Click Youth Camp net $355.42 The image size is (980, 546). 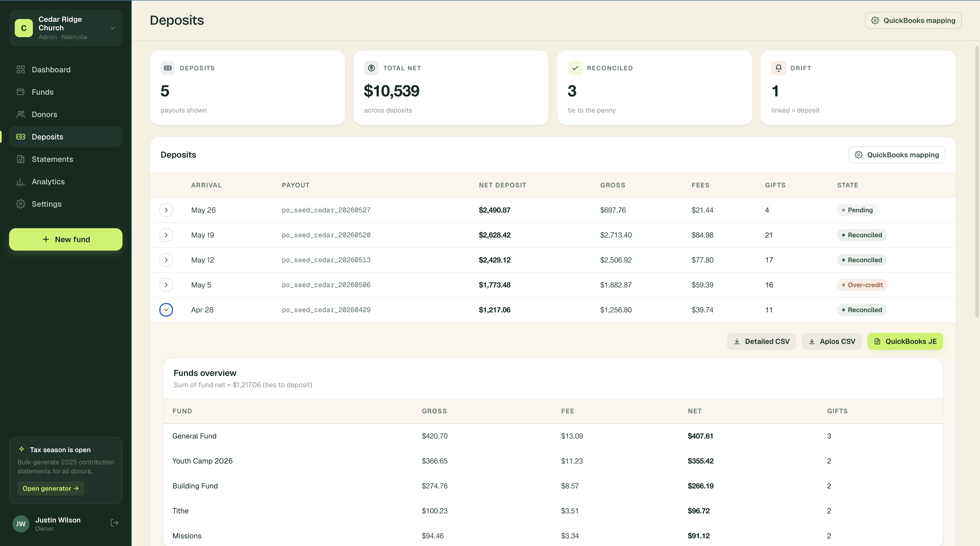pyautogui.click(x=701, y=461)
